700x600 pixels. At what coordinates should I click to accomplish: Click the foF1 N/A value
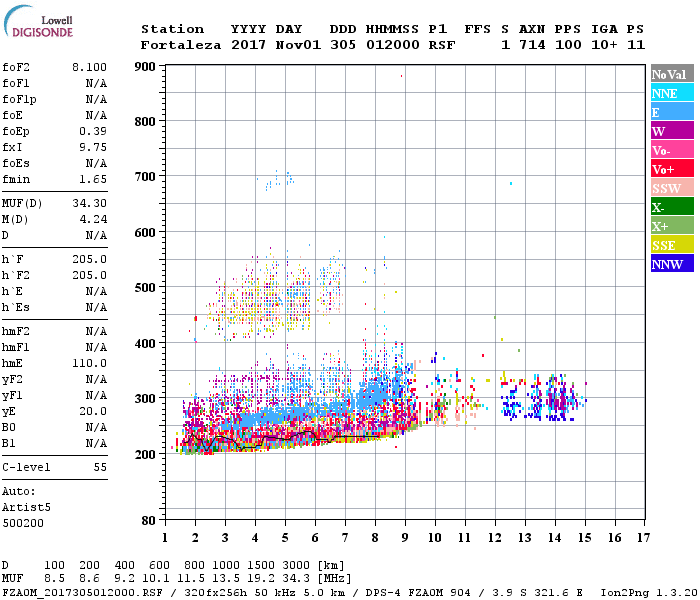click(96, 83)
